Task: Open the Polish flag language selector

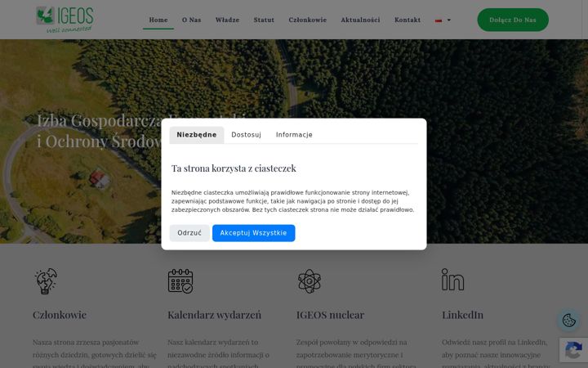Action: [x=443, y=20]
